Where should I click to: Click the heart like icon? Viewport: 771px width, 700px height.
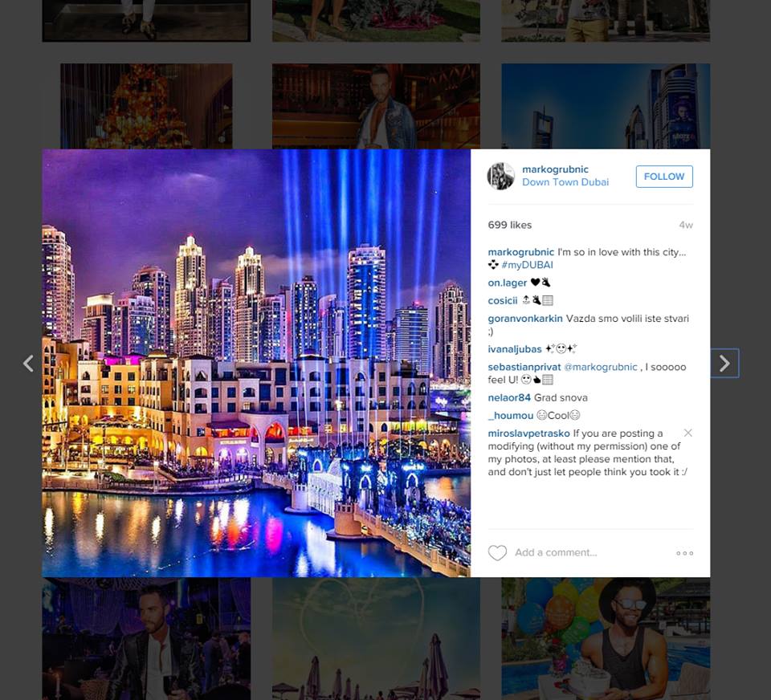tap(497, 553)
